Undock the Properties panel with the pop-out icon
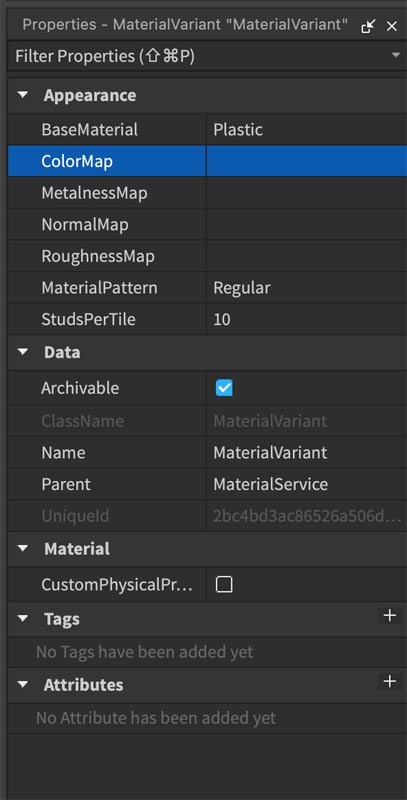 click(368, 27)
